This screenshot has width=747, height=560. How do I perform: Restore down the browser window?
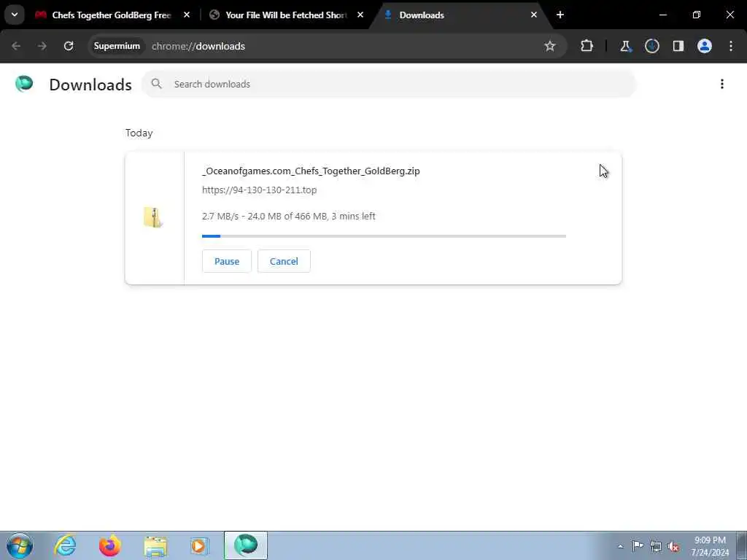pos(697,15)
